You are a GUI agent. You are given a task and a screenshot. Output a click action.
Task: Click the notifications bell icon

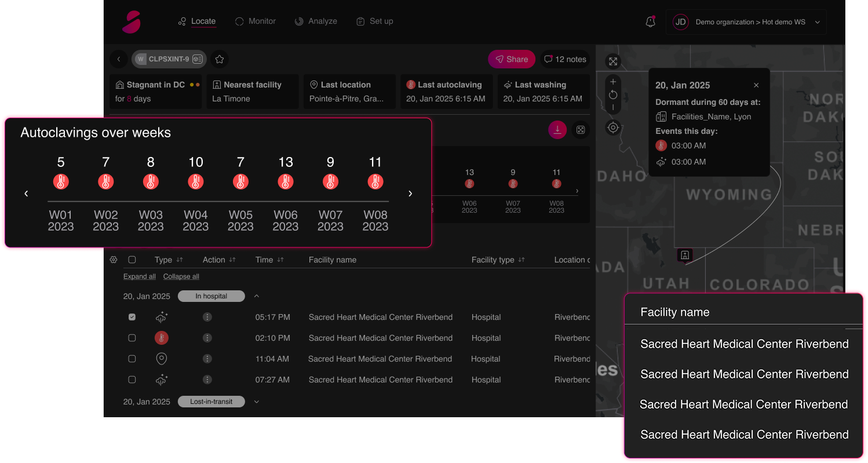point(650,22)
